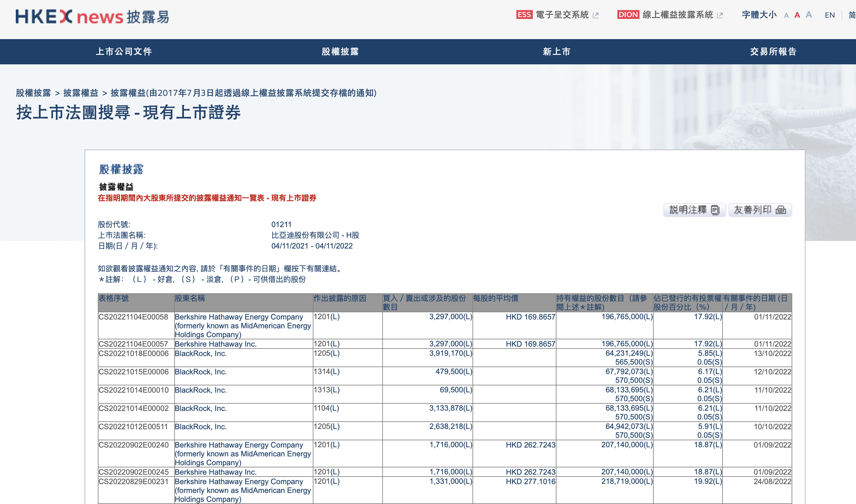Screen dimensions: 856x504
Task: Select reason code 1314(L)
Action: point(327,372)
